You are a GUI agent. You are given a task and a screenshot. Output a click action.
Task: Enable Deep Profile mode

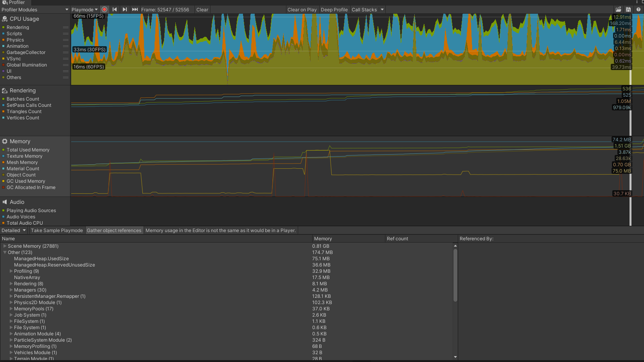tap(334, 9)
